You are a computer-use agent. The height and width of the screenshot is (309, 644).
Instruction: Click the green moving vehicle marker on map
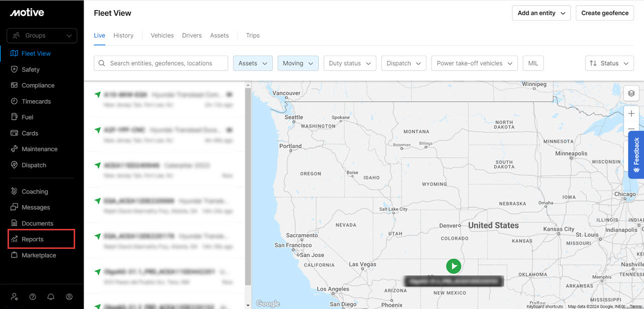[454, 266]
